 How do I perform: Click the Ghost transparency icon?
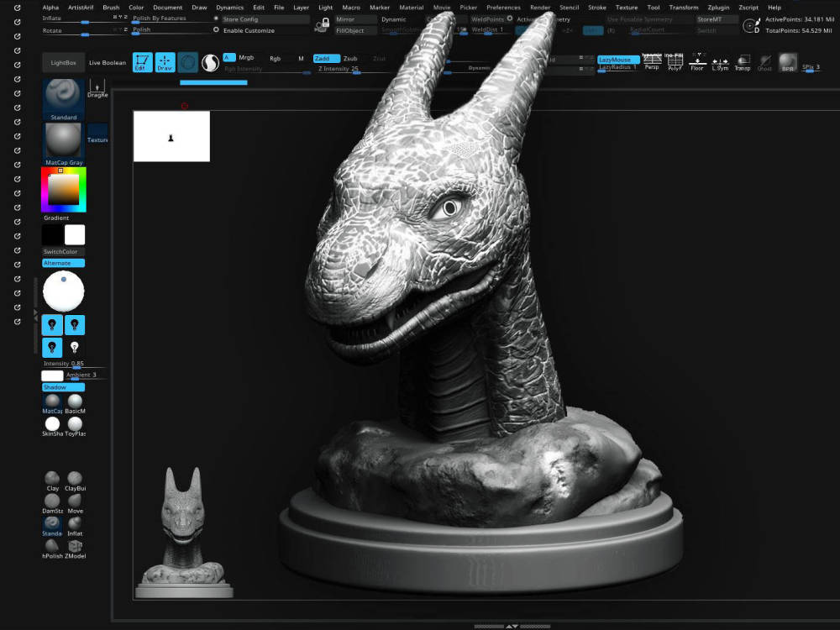click(765, 62)
